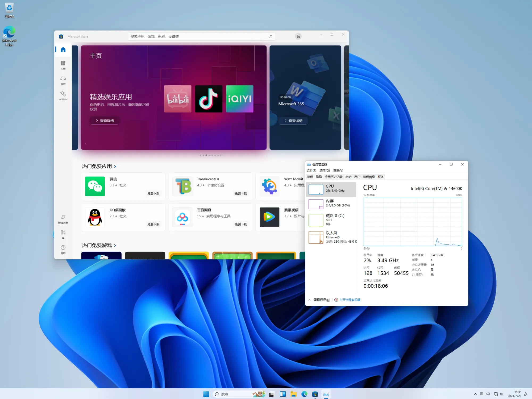Screen dimensions: 532x399
Task: Select the 游戏 (Games) icon in sidebar
Action: (63, 79)
